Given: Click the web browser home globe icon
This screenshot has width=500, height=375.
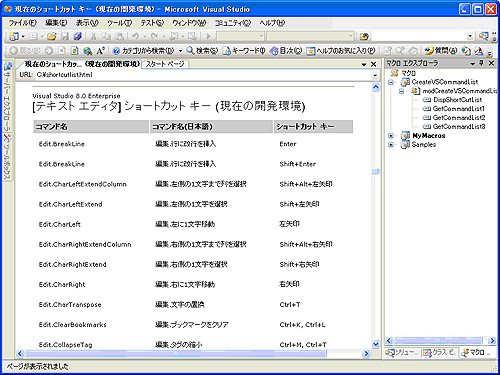Looking at the screenshot, I should click(88, 51).
